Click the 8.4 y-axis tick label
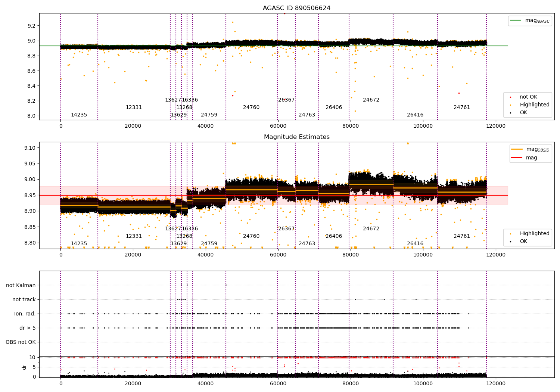560x392 pixels. tap(31, 86)
